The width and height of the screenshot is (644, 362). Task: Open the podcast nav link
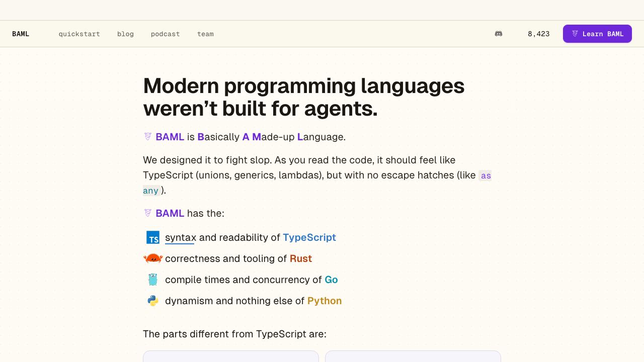pyautogui.click(x=165, y=34)
